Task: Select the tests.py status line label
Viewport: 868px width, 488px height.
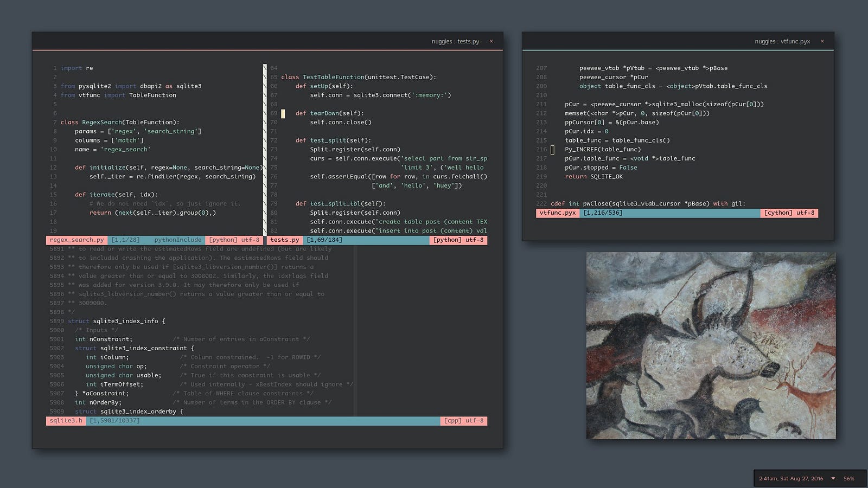Action: click(285, 240)
